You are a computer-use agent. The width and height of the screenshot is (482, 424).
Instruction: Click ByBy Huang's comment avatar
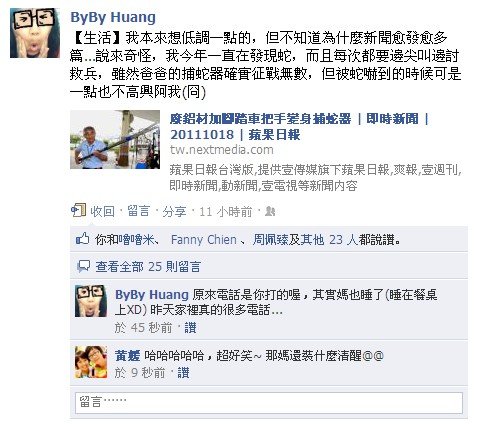click(x=91, y=301)
